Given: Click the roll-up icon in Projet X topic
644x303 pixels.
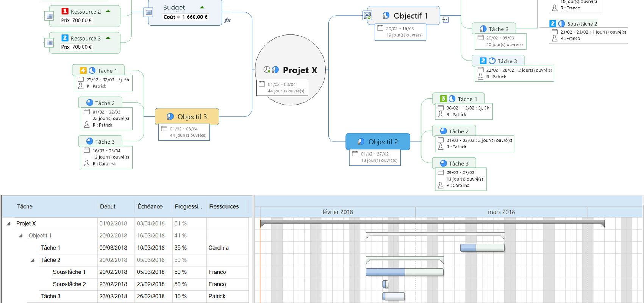Looking at the screenshot, I should [267, 70].
